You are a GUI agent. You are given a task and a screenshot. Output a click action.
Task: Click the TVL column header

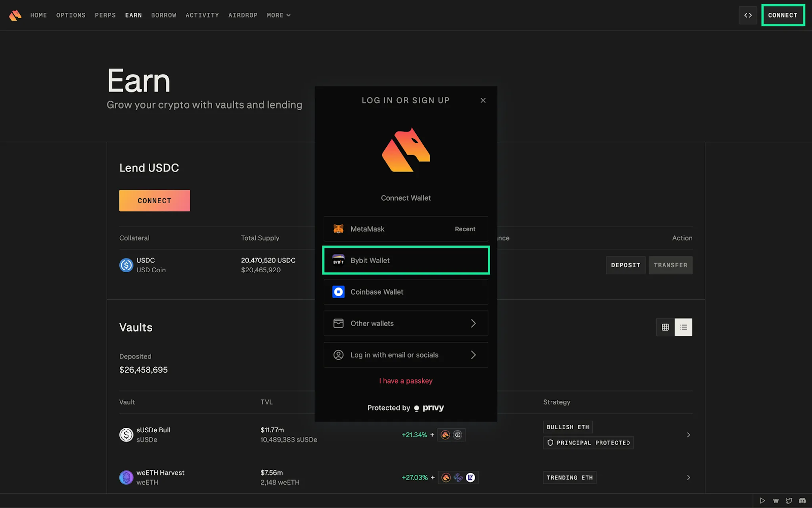(266, 402)
